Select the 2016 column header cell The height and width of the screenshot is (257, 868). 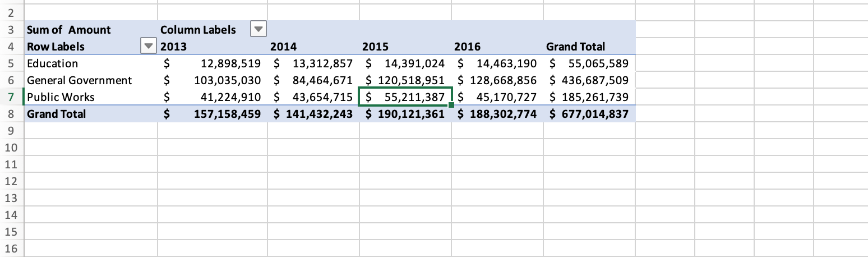(497, 47)
